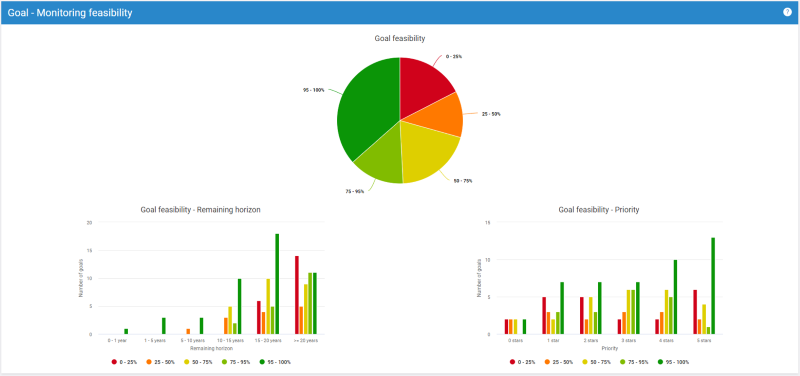Select the dark green bar for 5 stars
The image size is (800, 376).
tap(713, 286)
